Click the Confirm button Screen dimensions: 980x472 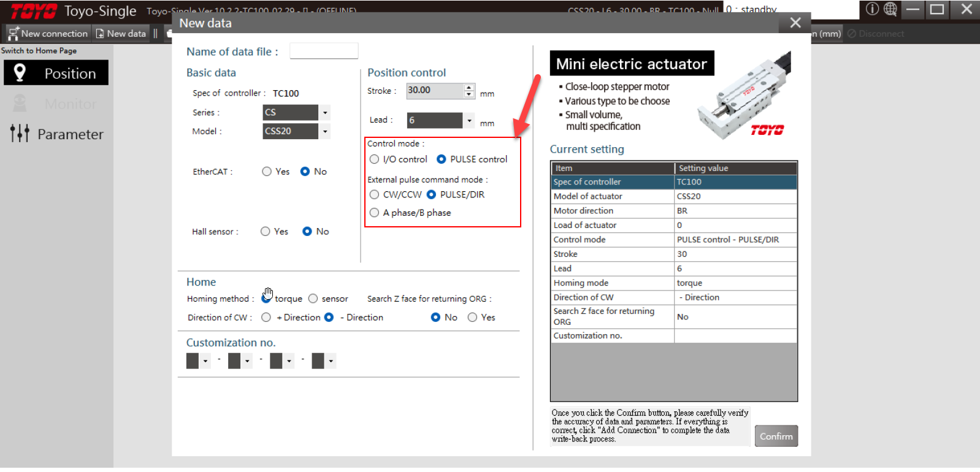pyautogui.click(x=776, y=436)
